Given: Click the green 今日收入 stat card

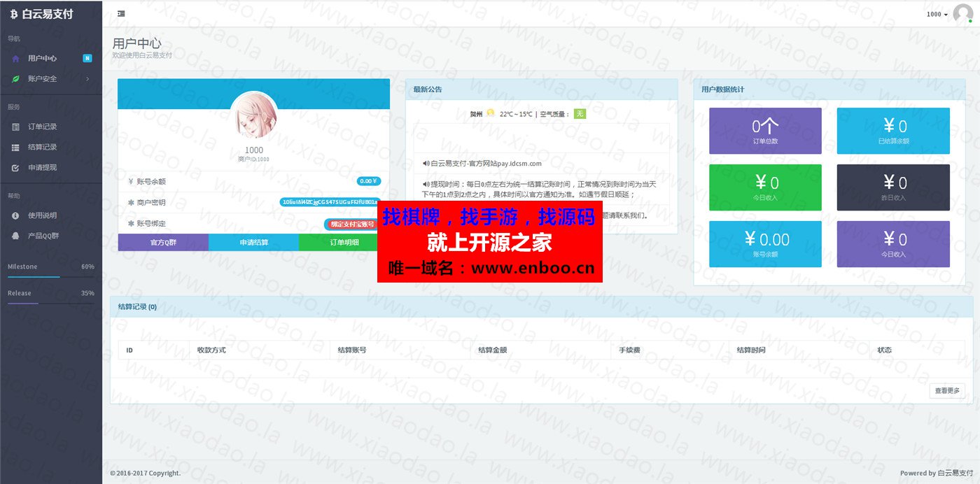Looking at the screenshot, I should click(765, 187).
